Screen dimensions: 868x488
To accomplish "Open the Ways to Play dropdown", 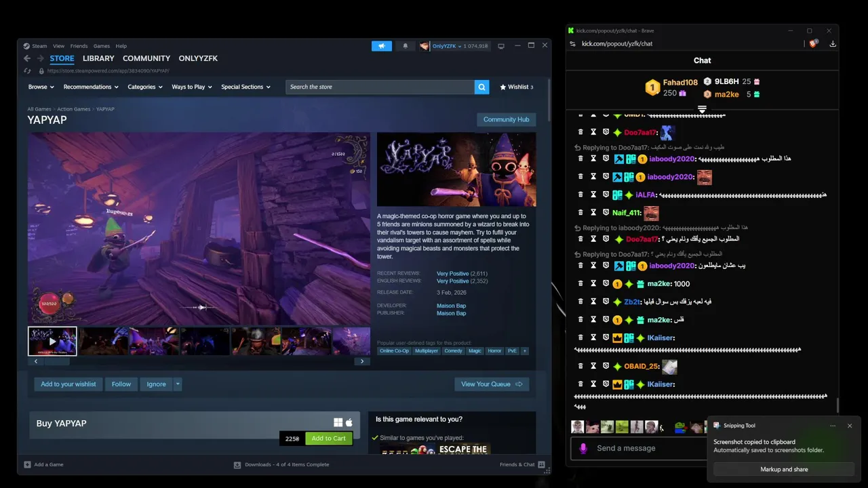I will pyautogui.click(x=192, y=87).
